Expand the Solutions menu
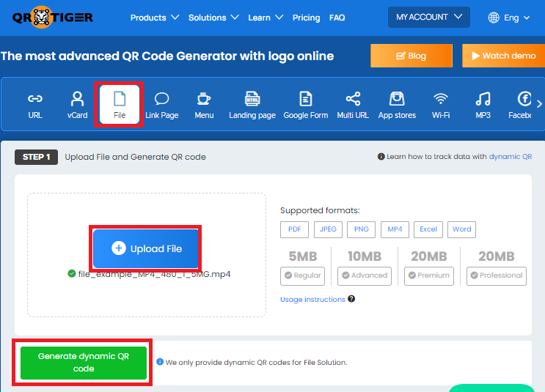Viewport: 545px width, 392px height. pyautogui.click(x=213, y=18)
